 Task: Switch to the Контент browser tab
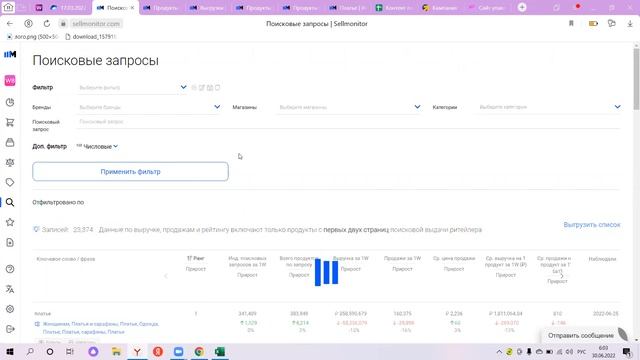(x=394, y=8)
